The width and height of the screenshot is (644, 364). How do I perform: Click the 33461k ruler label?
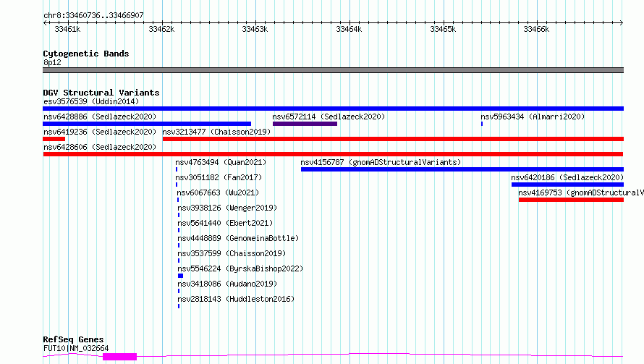pyautogui.click(x=67, y=29)
